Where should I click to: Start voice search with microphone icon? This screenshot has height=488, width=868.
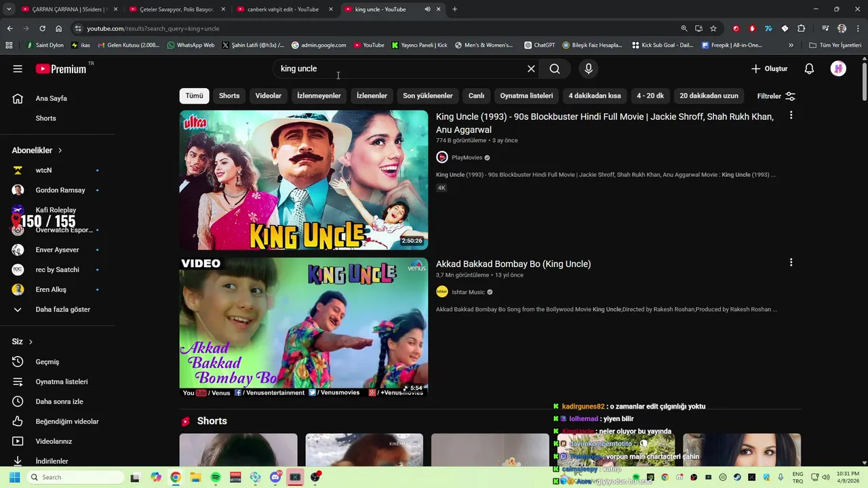coord(589,68)
